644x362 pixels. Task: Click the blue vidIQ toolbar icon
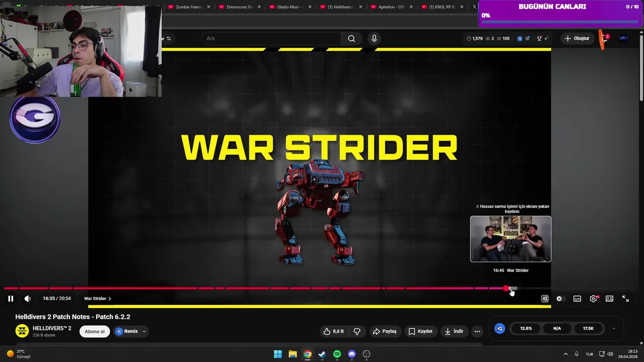point(520,38)
